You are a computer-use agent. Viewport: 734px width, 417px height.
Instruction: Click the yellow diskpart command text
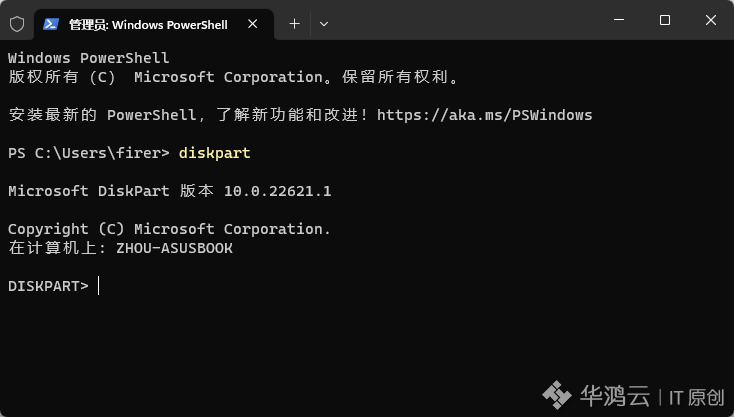pos(214,153)
